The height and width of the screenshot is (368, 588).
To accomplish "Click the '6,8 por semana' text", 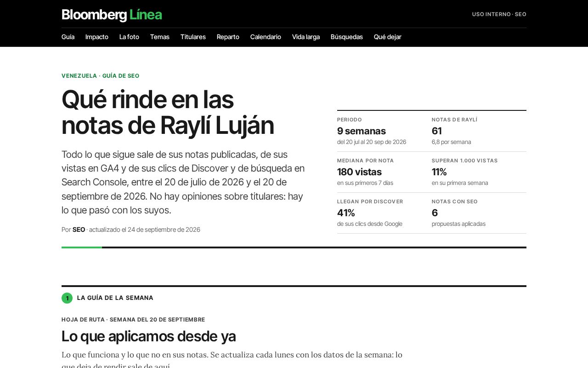I will pos(452,142).
